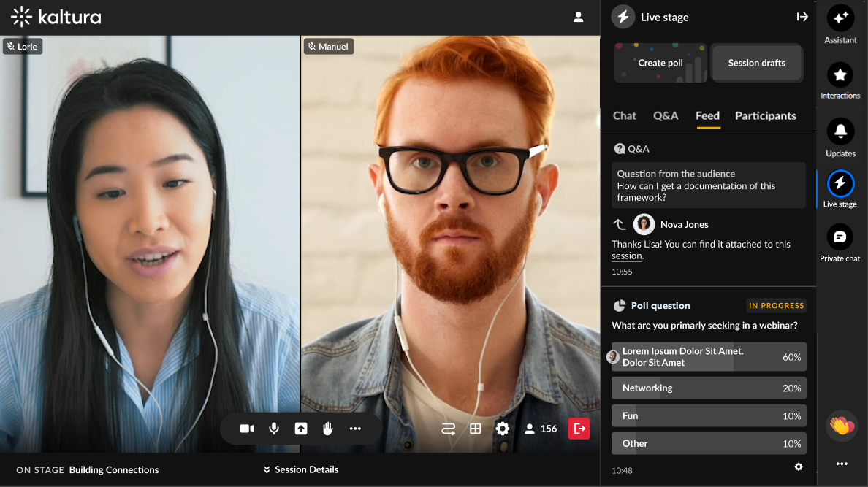Click Manuel's muted name label
This screenshot has width=868, height=487.
[329, 47]
